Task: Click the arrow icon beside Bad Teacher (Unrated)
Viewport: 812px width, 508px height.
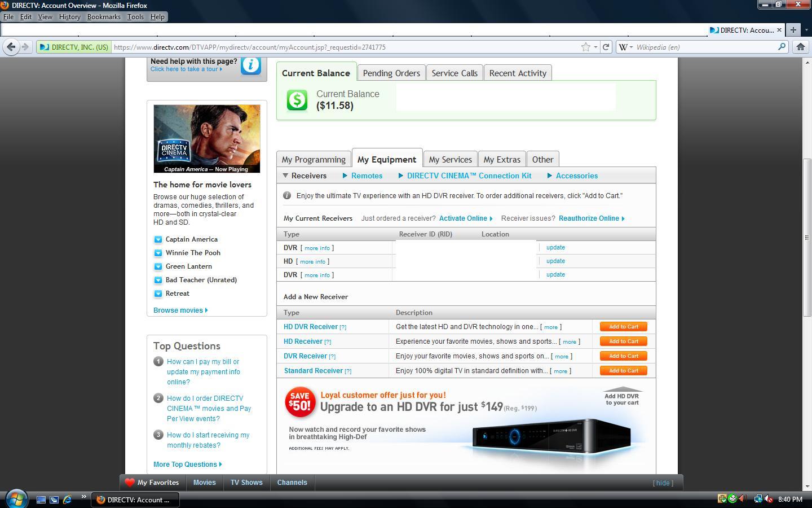Action: (158, 280)
